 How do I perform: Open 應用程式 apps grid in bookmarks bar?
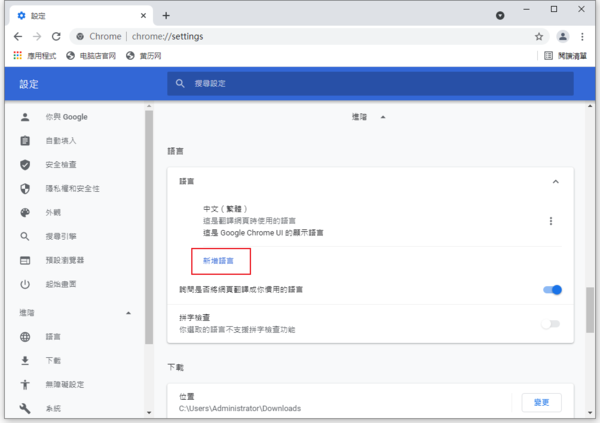click(17, 56)
